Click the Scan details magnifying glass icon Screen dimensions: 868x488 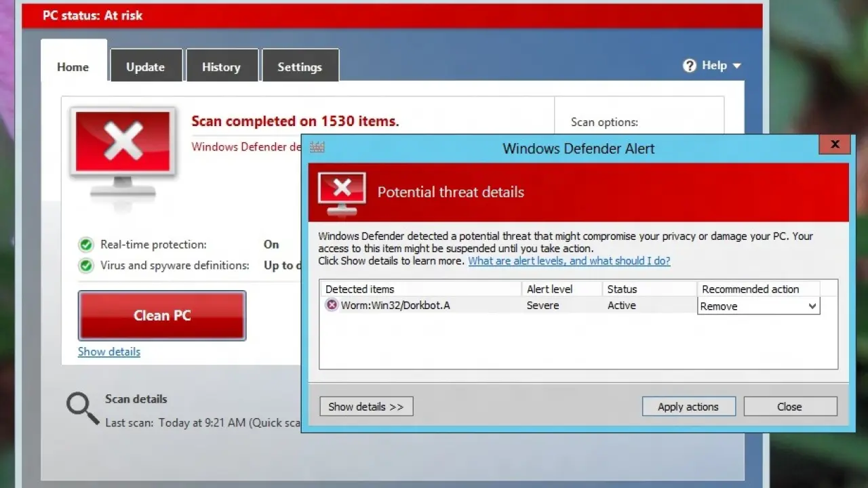(82, 408)
